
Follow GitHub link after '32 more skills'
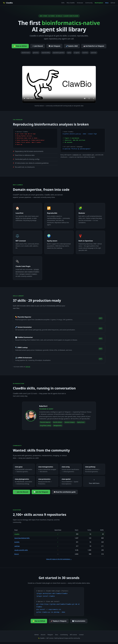click(28, 367)
